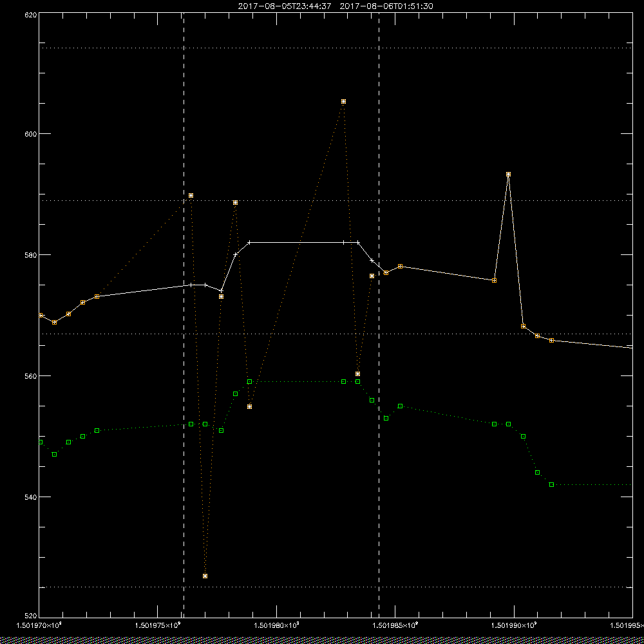Screen dimensions: 644x644
Task: Click the start timestamp 2017-08-05T23:44:37 in title
Action: coord(284,6)
